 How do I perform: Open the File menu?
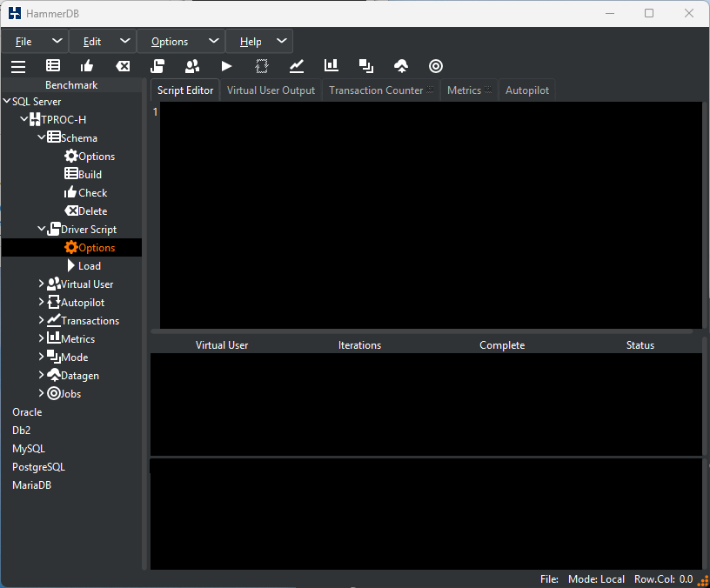[35, 42]
